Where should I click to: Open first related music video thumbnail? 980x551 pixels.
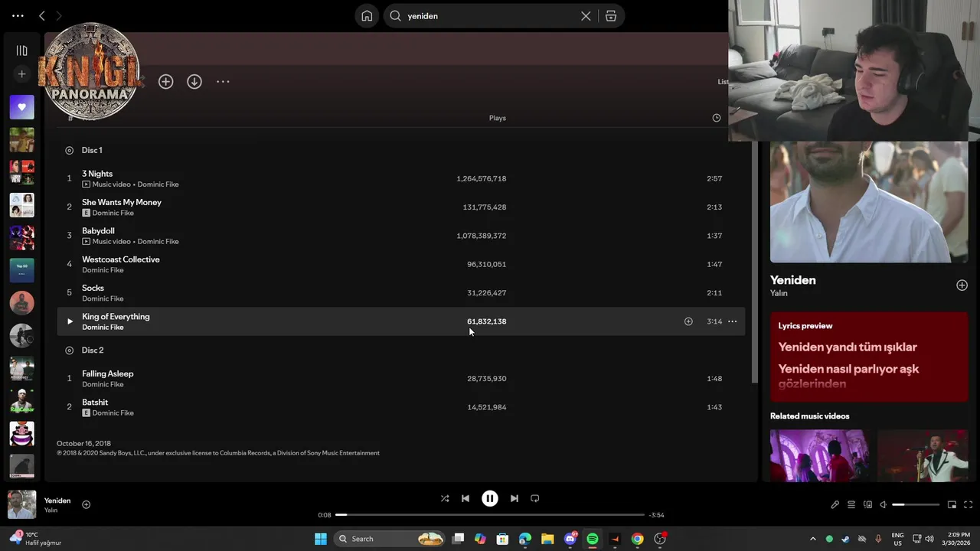click(819, 455)
